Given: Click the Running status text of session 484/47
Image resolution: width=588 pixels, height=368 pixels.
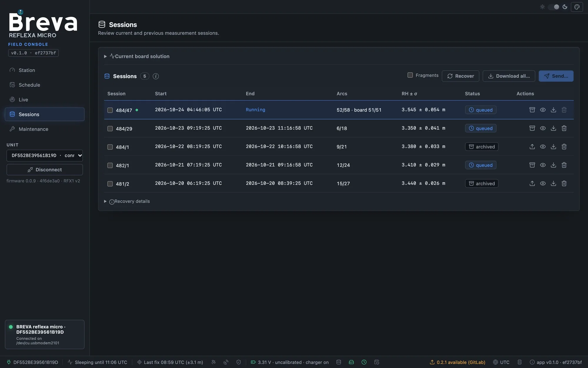Looking at the screenshot, I should point(255,110).
